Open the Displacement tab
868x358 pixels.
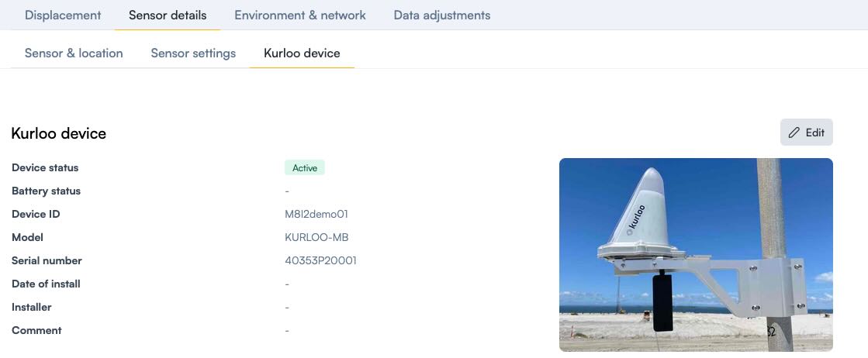pyautogui.click(x=63, y=15)
